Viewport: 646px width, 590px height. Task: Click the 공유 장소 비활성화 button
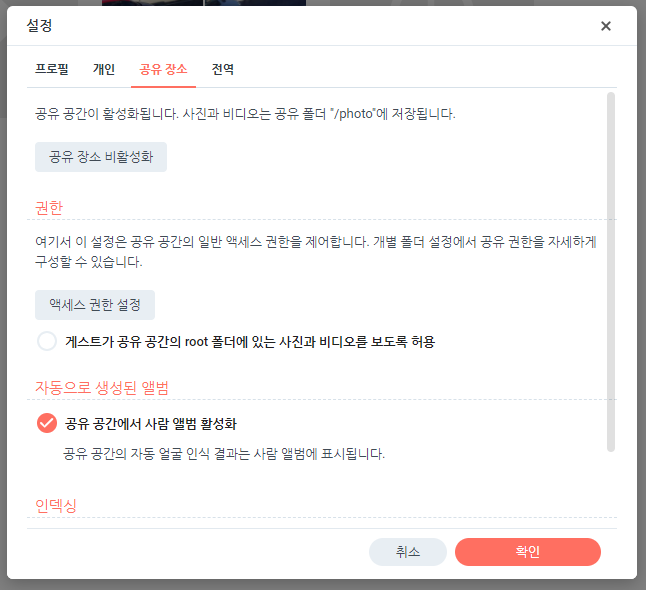pyautogui.click(x=101, y=157)
